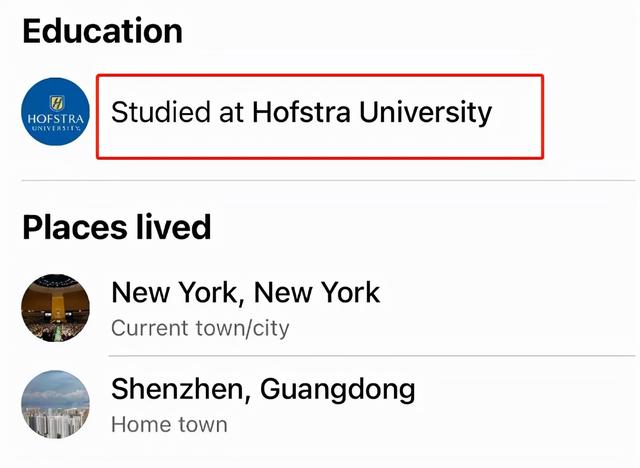
Task: Select the Education section heading
Action: (102, 31)
